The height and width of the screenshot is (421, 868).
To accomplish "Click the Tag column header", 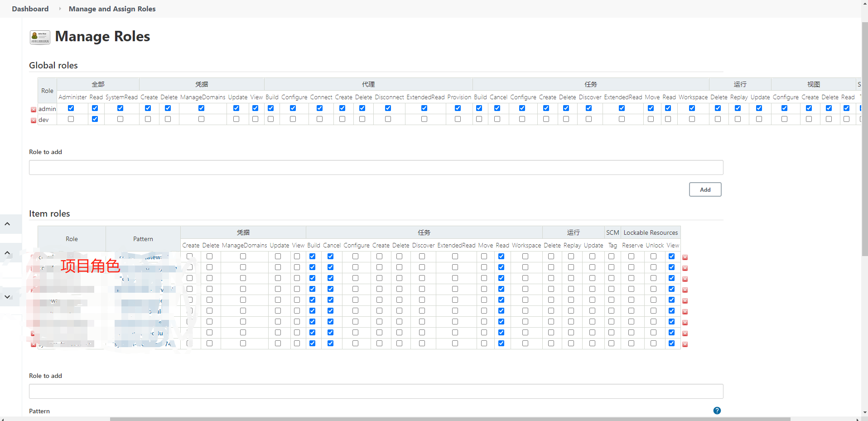I will 612,245.
